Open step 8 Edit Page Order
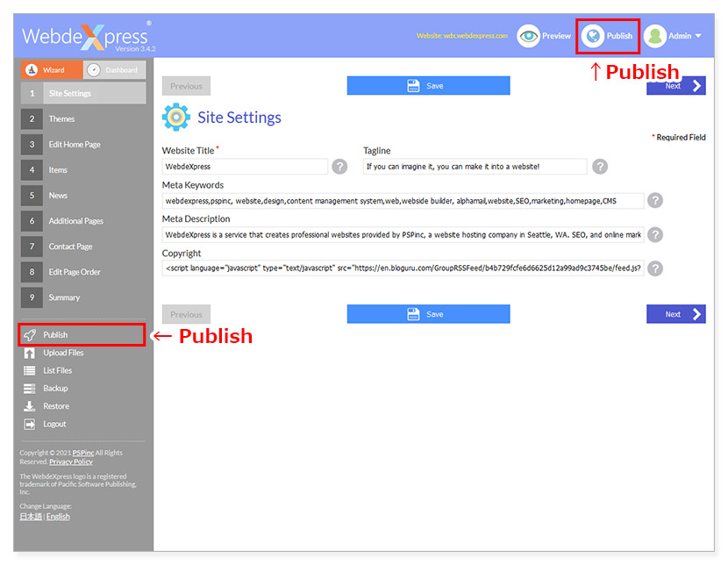Screen dimensions: 728x565 83,272
